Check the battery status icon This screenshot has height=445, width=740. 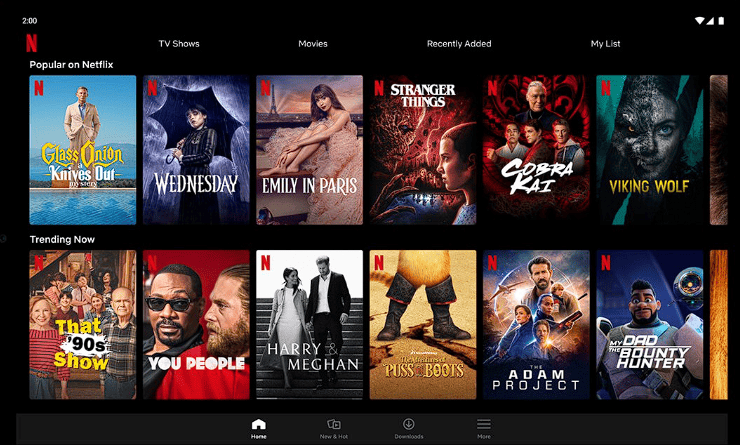point(721,21)
